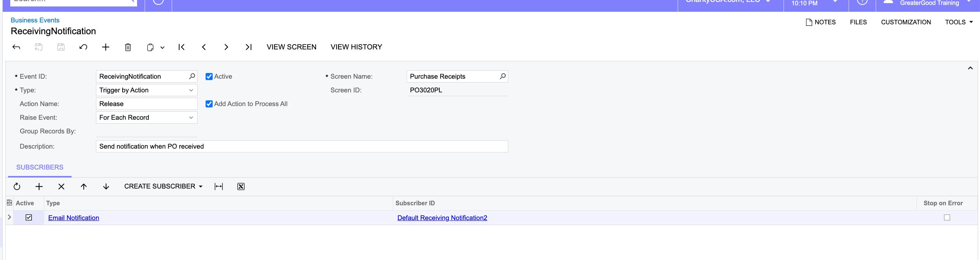Add a new business event record
Viewport: 980px width, 260px height.
(x=106, y=47)
